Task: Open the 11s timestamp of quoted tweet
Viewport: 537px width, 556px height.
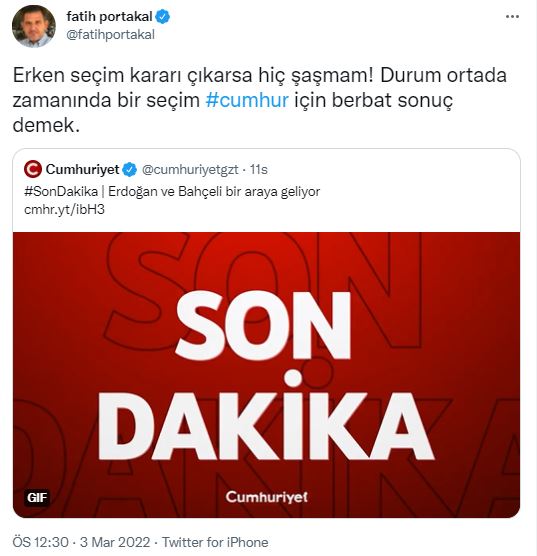Action: pyautogui.click(x=259, y=170)
